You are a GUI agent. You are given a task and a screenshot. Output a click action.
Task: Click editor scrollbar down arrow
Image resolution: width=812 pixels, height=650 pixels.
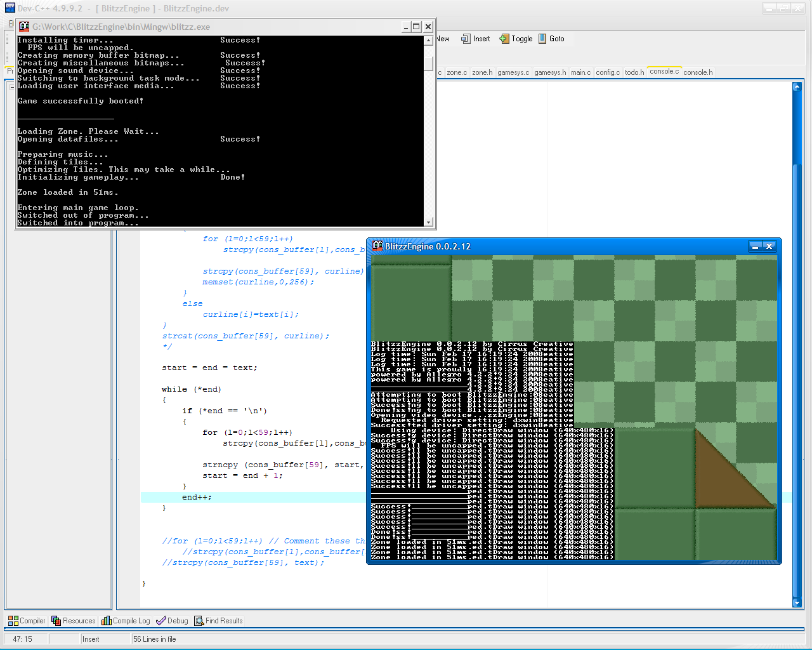click(x=797, y=603)
